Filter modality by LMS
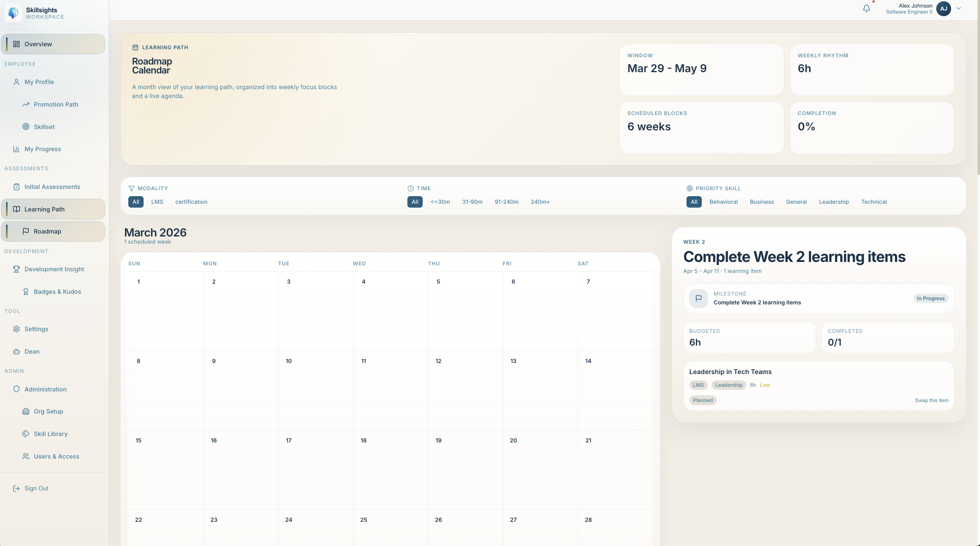Viewport: 980px width, 546px height. (157, 202)
